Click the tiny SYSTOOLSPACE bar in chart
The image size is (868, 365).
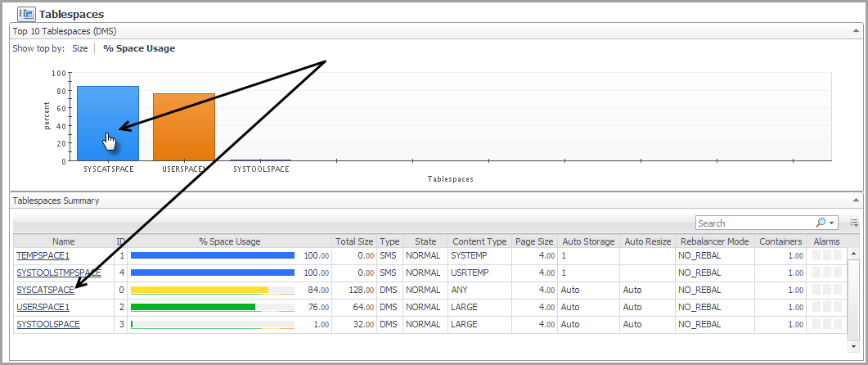[260, 160]
